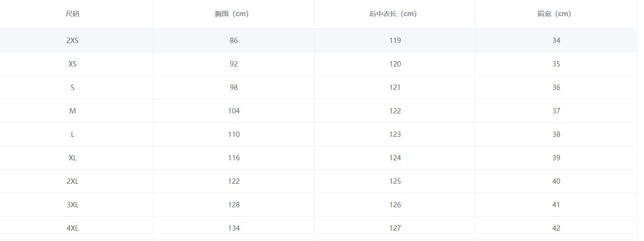
Task: Click shoulder width value 42
Action: 556,228
